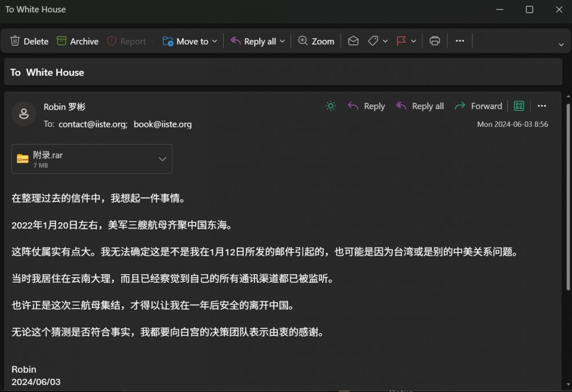
Task: Mark message read or unread envelope icon
Action: click(x=353, y=41)
